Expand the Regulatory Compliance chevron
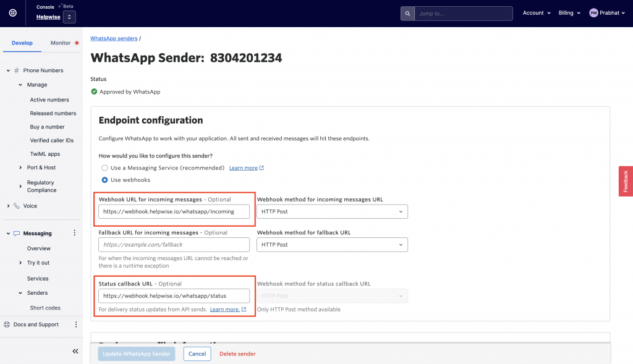The height and width of the screenshot is (364, 633). (x=20, y=187)
